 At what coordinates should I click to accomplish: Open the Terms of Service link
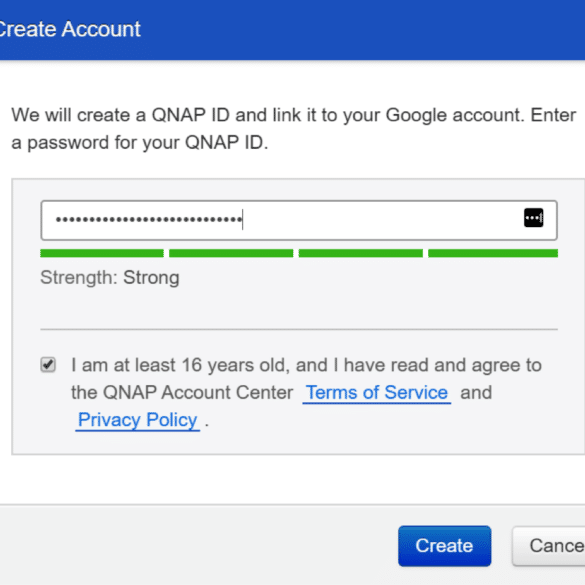tap(376, 393)
